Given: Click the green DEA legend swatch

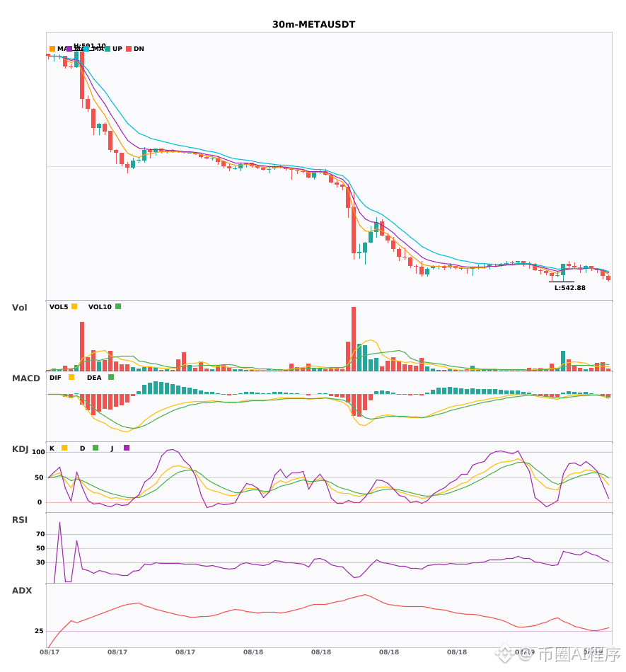Looking at the screenshot, I should tap(111, 377).
